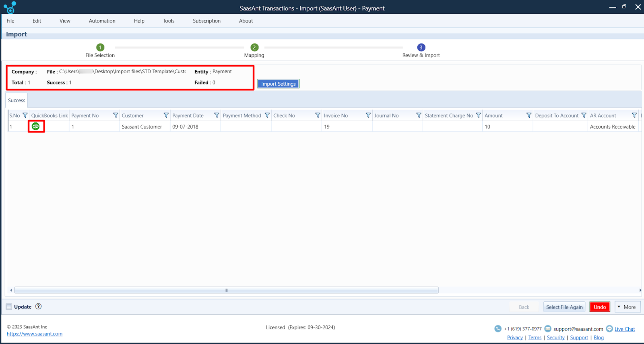Click the phone icon next to support number
Viewport: 644px width, 344px height.
tap(498, 329)
